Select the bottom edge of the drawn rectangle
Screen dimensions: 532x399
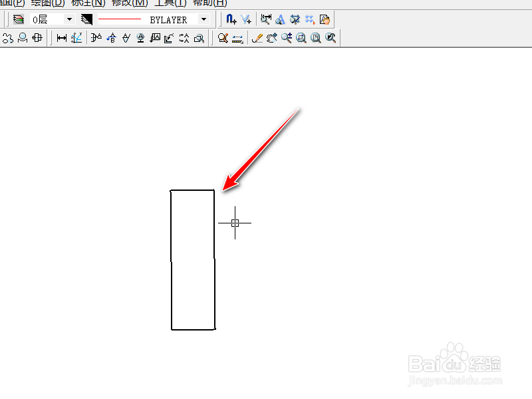[x=194, y=329]
